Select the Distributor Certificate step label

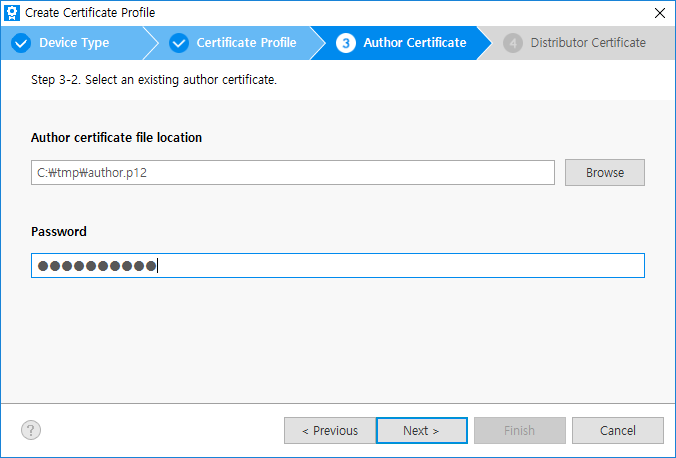click(587, 43)
